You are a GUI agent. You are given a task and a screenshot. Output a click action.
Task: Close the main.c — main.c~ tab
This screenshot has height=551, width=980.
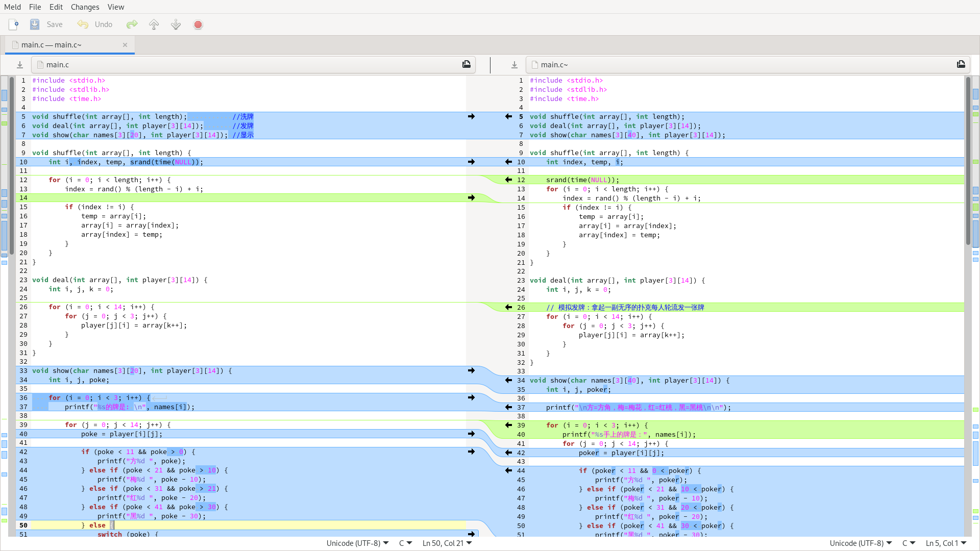[125, 45]
